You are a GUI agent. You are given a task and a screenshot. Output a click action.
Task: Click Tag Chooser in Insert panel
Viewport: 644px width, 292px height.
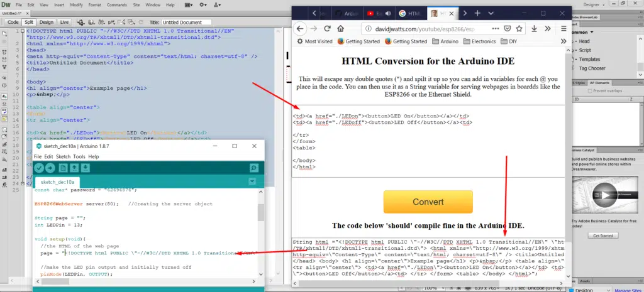tap(592, 68)
